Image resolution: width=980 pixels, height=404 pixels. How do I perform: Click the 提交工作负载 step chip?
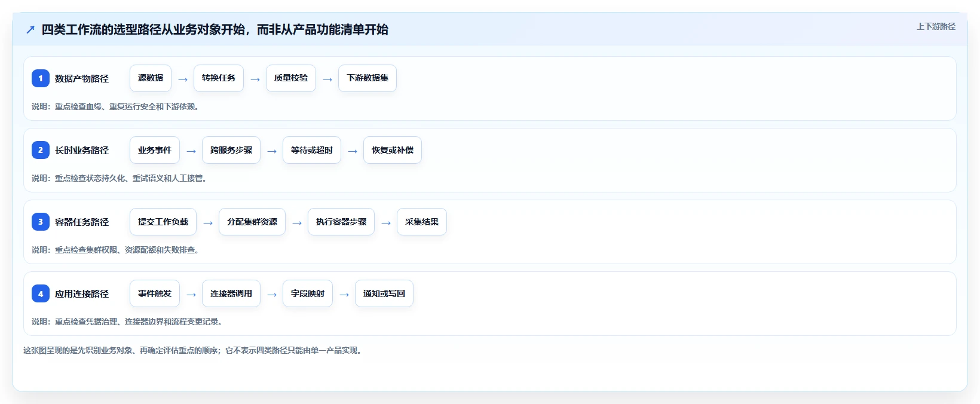pyautogui.click(x=163, y=222)
